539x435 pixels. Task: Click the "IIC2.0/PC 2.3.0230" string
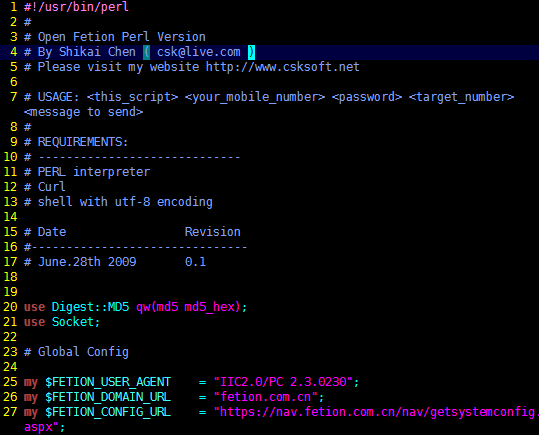point(283,382)
